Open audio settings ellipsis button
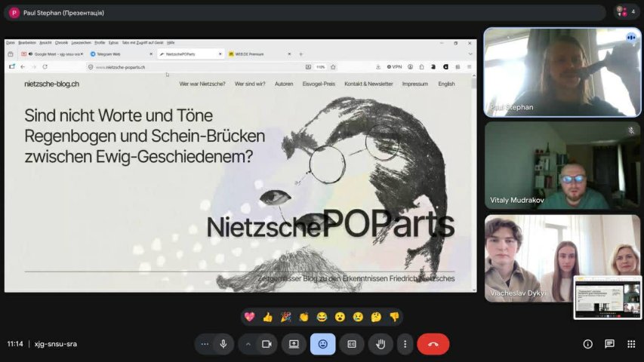 205,344
